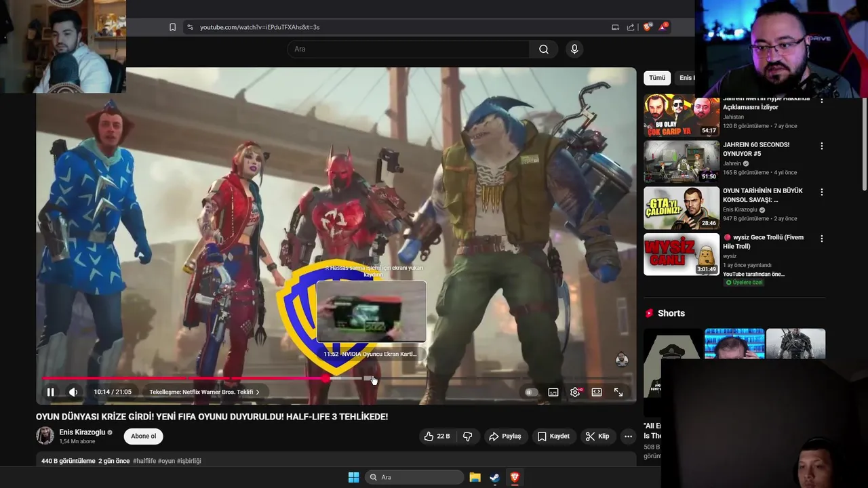Expand the chapter title Netflix Warner Bros. Teklifi
868x488 pixels.
[x=204, y=392]
